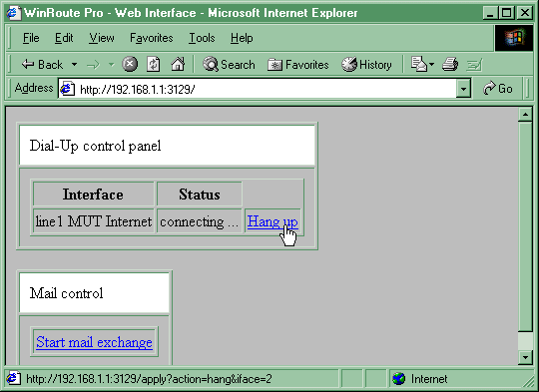Click the 'Interface' column header

coord(93,195)
